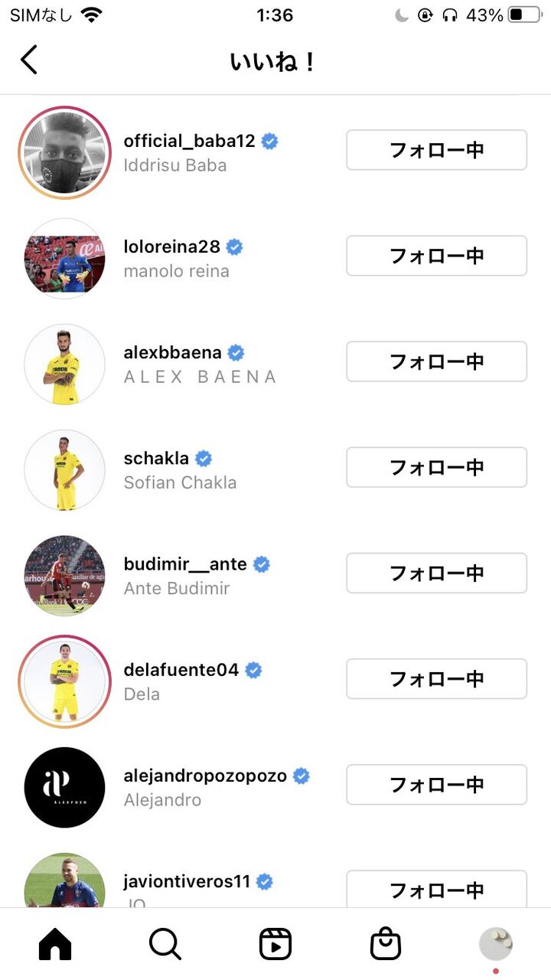The height and width of the screenshot is (980, 551).
Task: Tap verified badge beside alejandropozopozo
Action: [x=302, y=776]
